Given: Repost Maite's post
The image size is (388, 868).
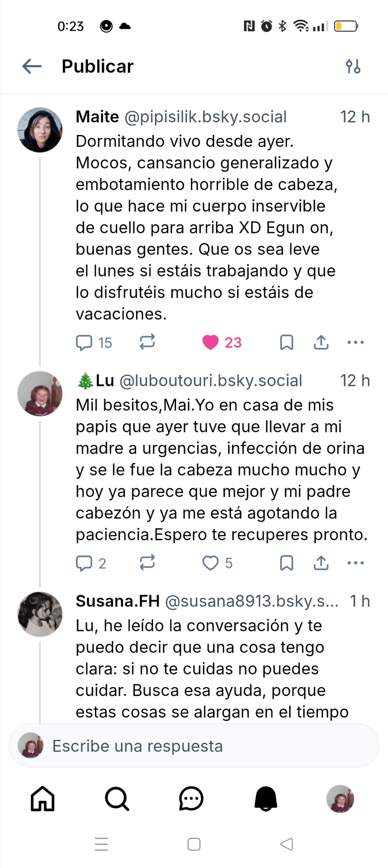Looking at the screenshot, I should pos(147,342).
